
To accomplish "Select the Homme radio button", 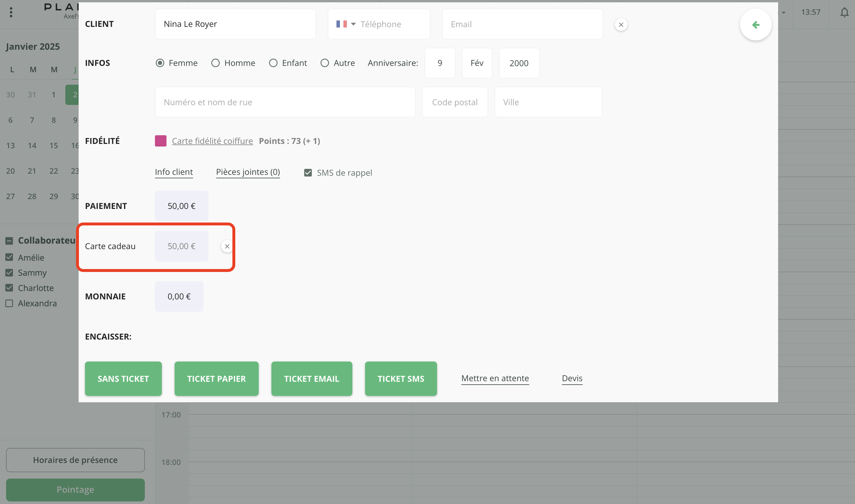I will pyautogui.click(x=215, y=63).
